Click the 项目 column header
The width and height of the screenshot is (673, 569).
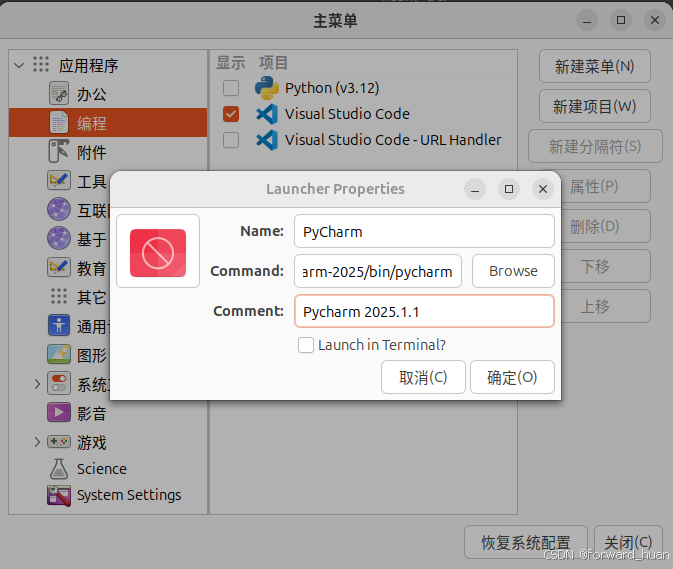click(273, 63)
